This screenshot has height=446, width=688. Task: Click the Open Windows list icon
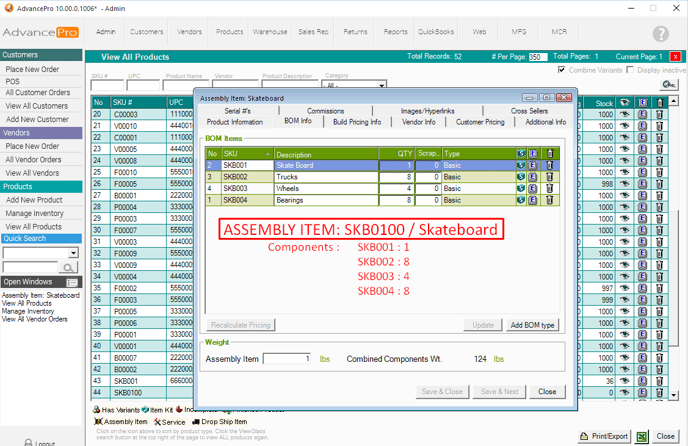72,283
